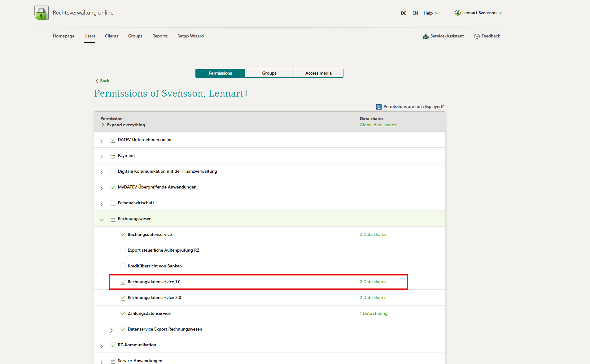Expand the Personalwirtschaft row
This screenshot has height=364, width=590.
[102, 204]
